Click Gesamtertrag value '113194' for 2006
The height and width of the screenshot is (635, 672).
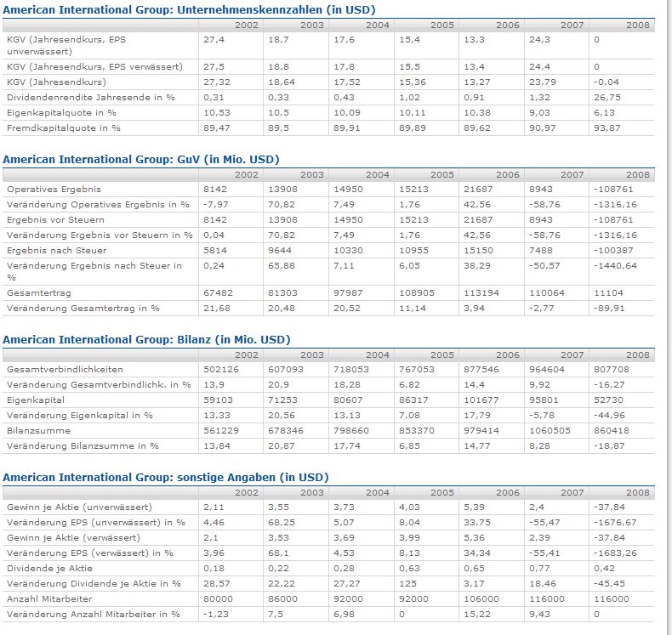[x=481, y=293]
